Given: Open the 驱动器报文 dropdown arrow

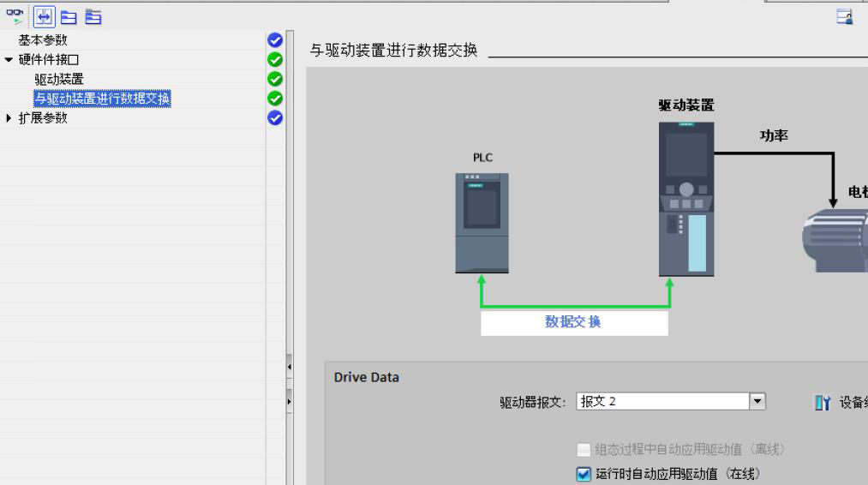Looking at the screenshot, I should [757, 402].
